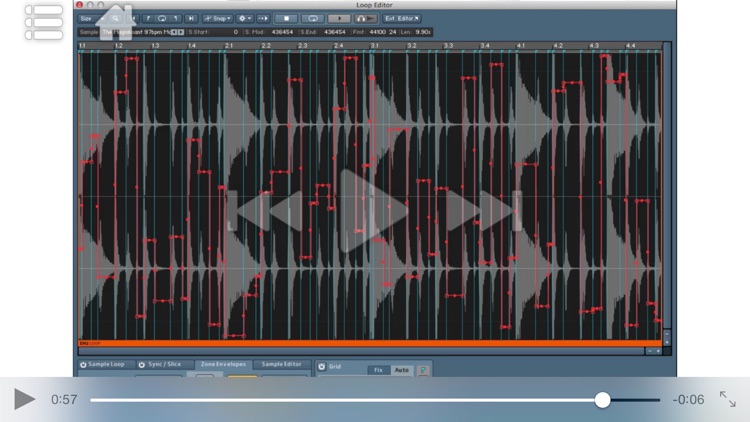Open the Ext. Editor button

(x=402, y=19)
